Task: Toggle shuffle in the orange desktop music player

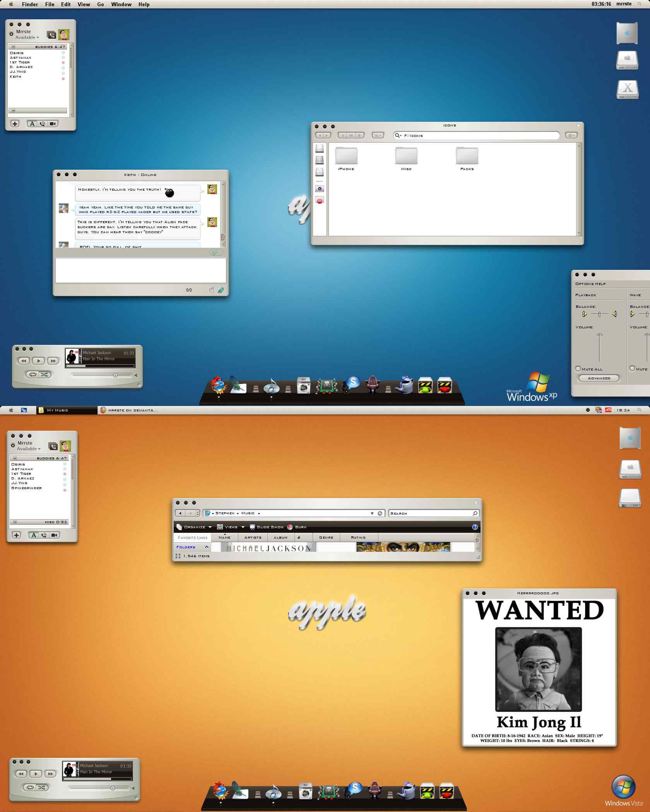Action: pyautogui.click(x=42, y=787)
